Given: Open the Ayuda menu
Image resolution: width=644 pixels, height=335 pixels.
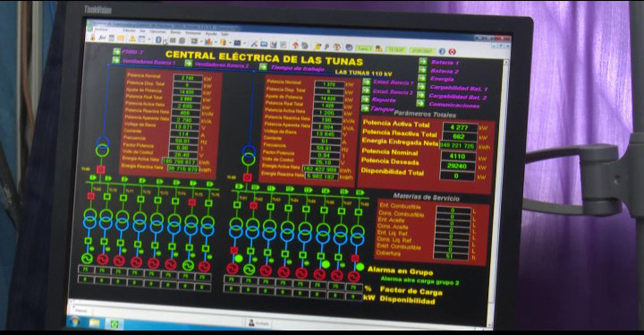Looking at the screenshot, I should click(x=211, y=33).
